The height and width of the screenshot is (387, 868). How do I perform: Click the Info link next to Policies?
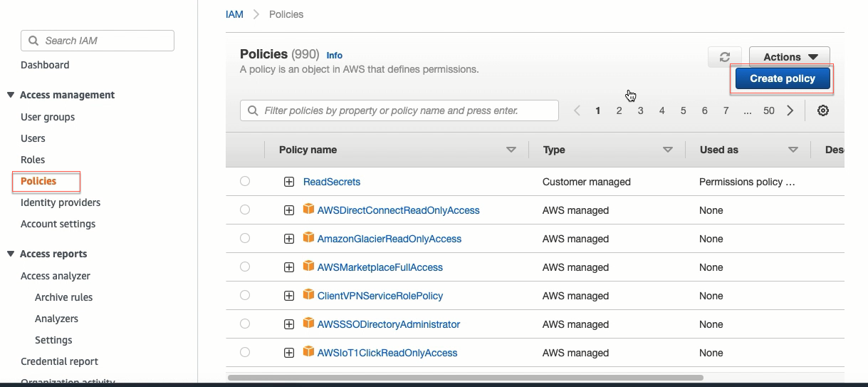(334, 55)
